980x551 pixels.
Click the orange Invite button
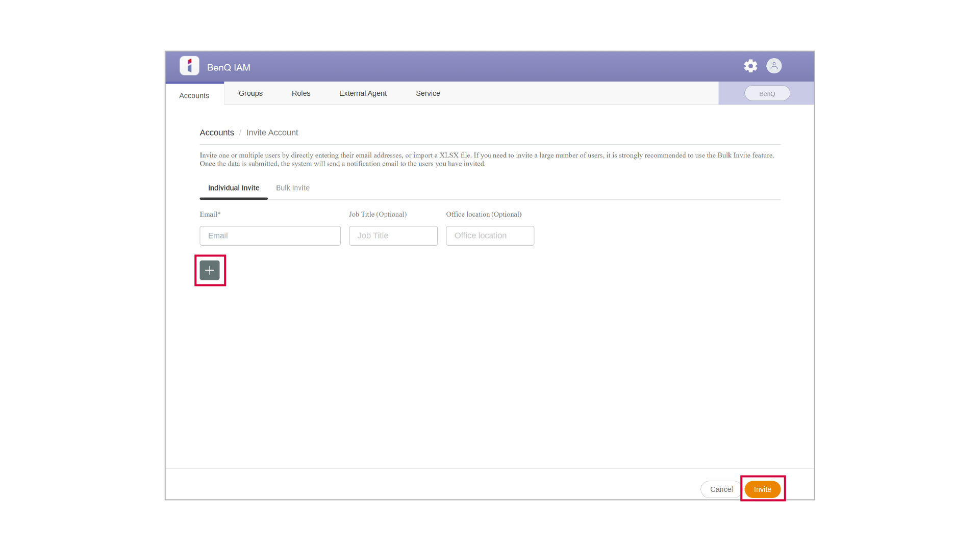click(762, 489)
